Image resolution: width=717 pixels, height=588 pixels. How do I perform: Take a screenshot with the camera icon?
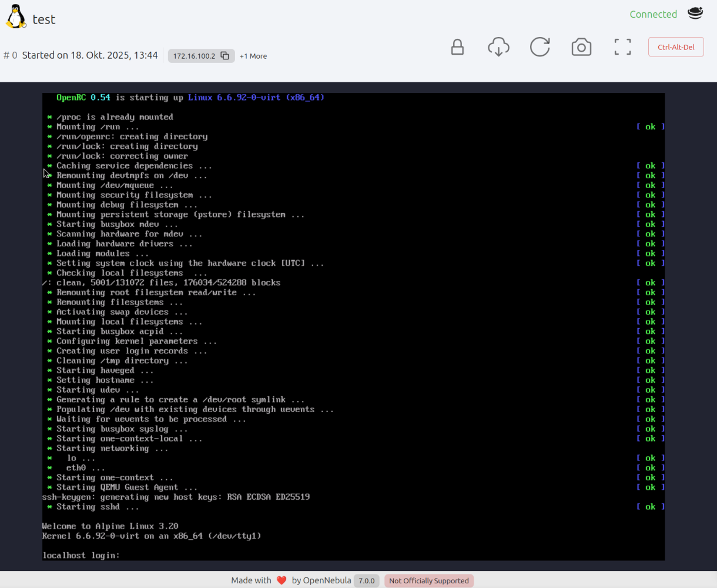click(x=581, y=47)
